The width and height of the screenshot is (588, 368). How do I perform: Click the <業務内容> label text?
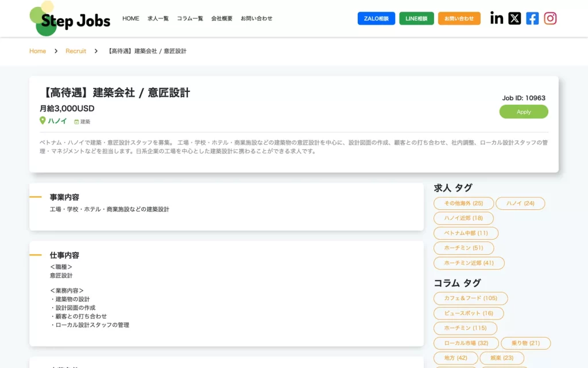(x=67, y=290)
